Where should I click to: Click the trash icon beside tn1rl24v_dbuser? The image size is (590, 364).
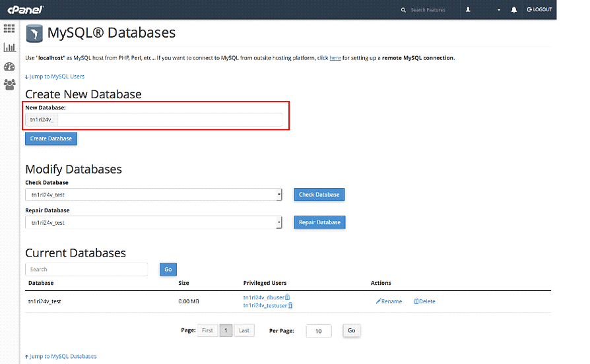(x=287, y=297)
